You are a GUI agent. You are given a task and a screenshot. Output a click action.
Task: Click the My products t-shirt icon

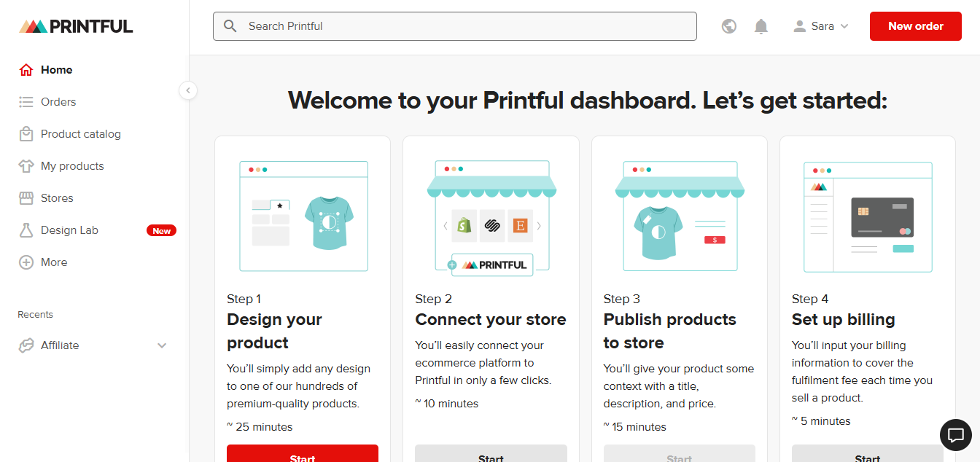coord(26,166)
